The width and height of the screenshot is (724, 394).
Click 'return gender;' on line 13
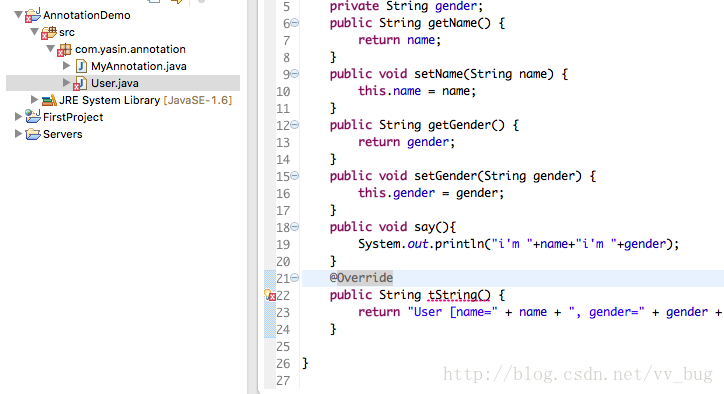(406, 142)
